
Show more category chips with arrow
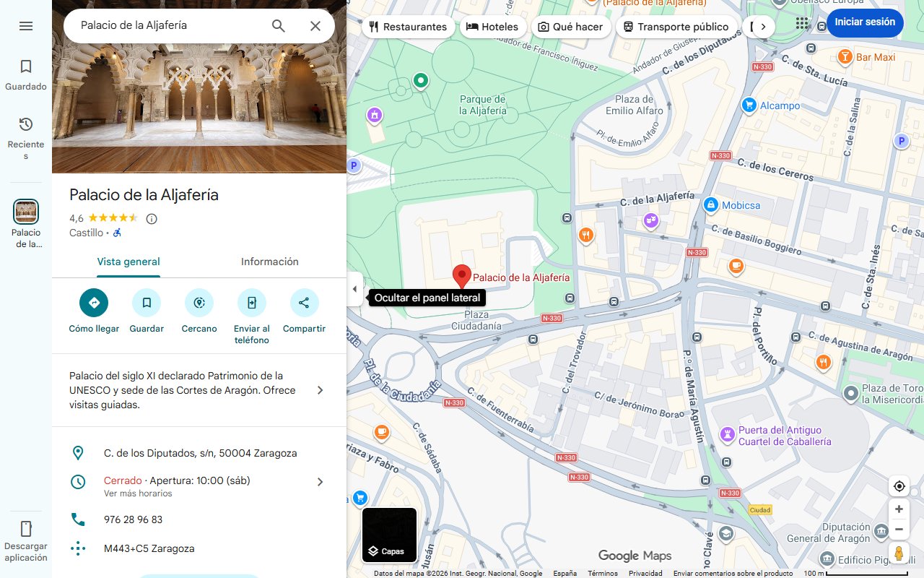[763, 27]
